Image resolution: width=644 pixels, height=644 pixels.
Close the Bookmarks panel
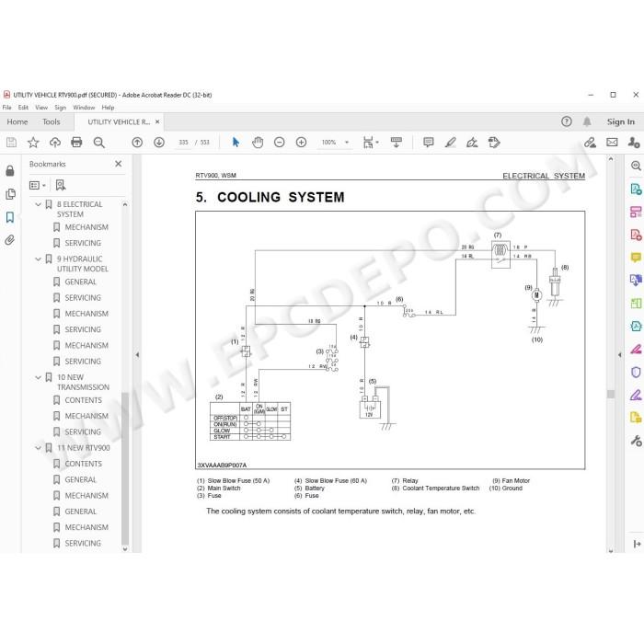(x=119, y=164)
